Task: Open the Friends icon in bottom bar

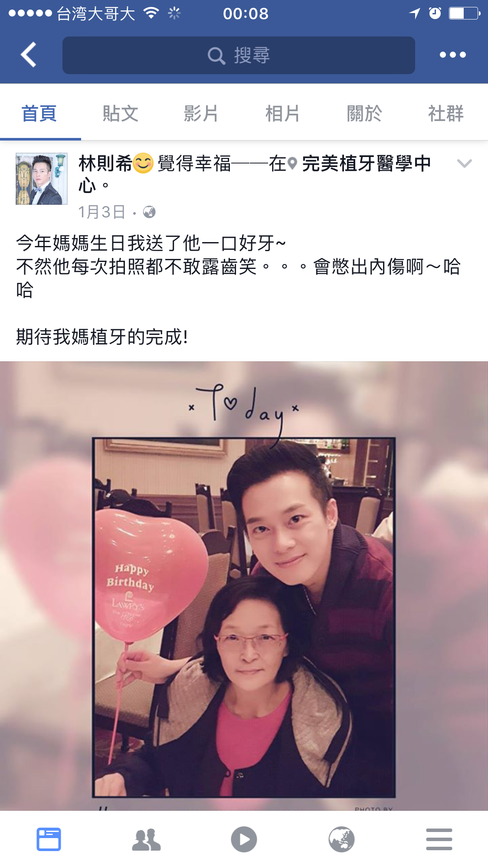Action: [x=146, y=839]
